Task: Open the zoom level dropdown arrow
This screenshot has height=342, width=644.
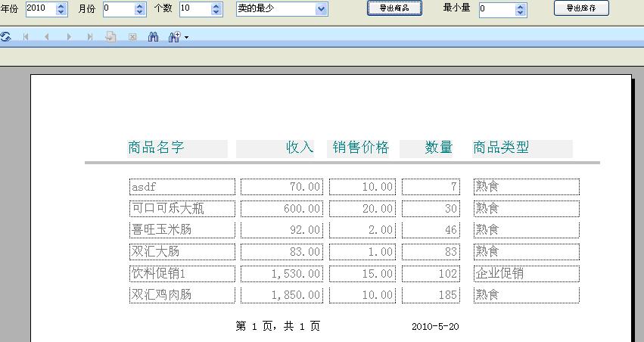Action: [186, 37]
